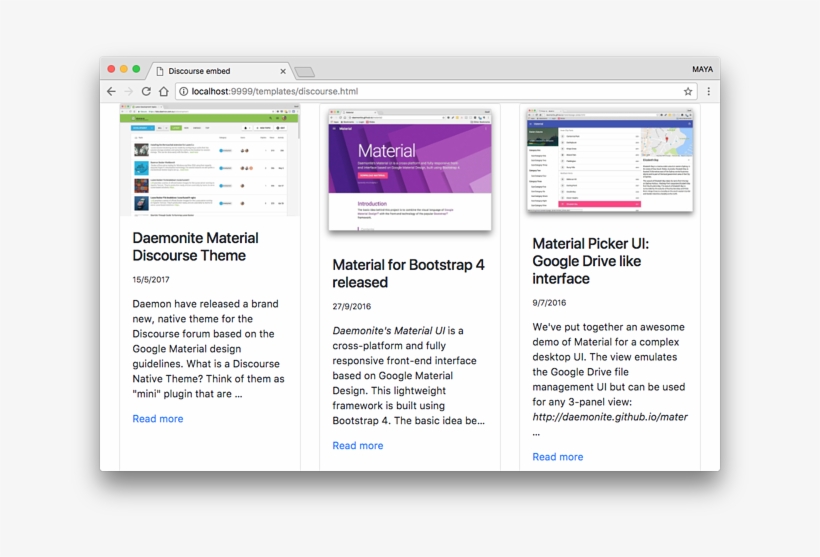Screen dimensions: 820x557
Task: Open Daemonite Material Discourse Theme title
Action: coord(196,247)
